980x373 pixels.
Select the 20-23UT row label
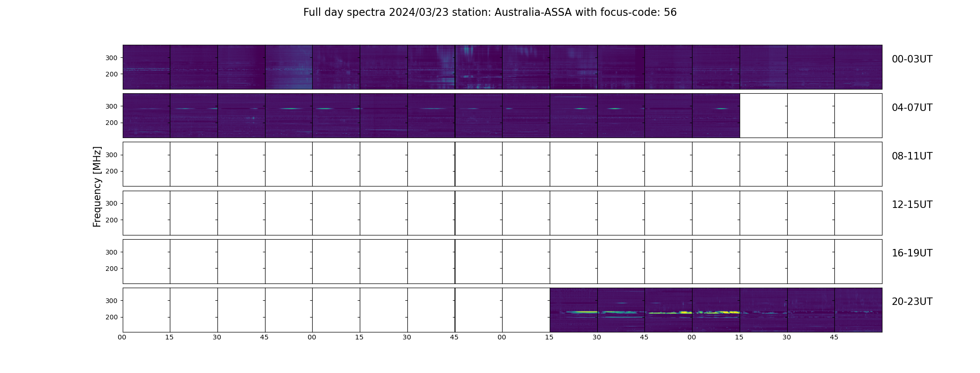click(912, 302)
